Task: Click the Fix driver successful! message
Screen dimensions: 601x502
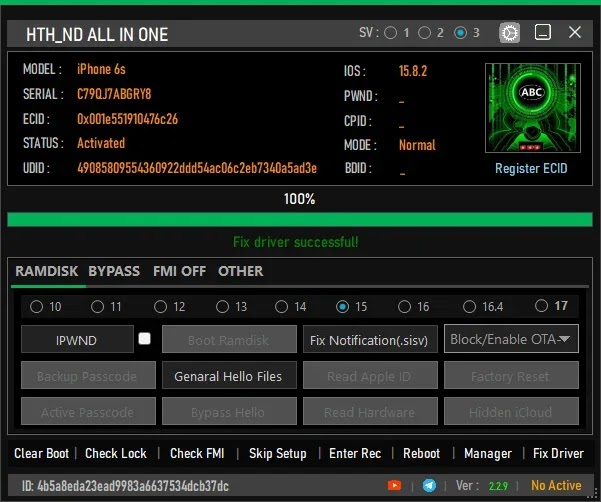Action: pyautogui.click(x=296, y=242)
